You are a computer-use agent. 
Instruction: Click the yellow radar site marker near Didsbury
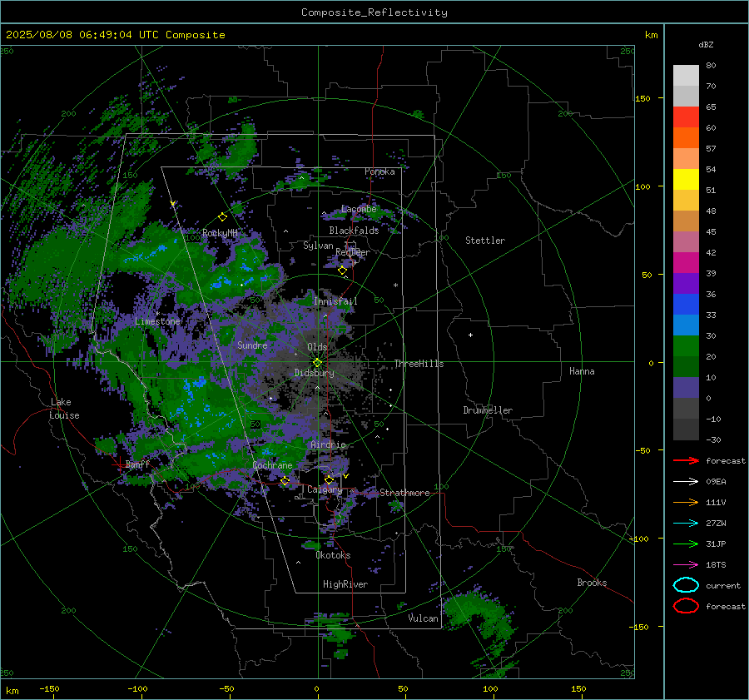coord(317,363)
